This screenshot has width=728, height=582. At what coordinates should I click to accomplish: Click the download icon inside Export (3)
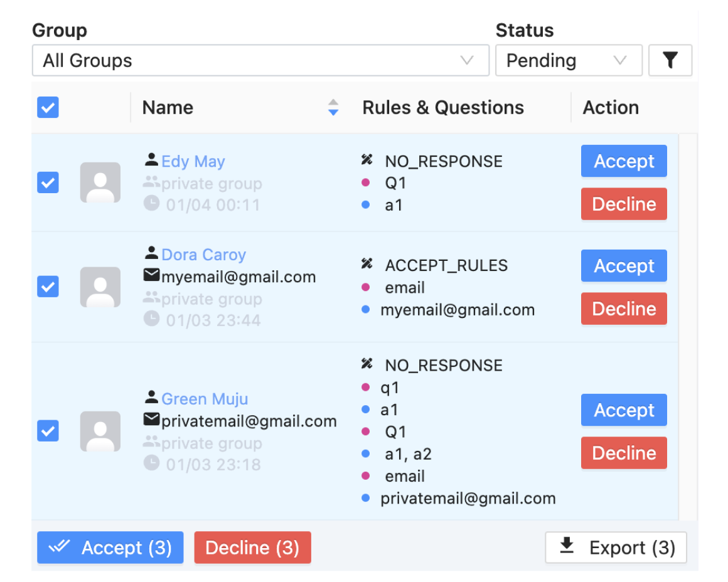566,547
